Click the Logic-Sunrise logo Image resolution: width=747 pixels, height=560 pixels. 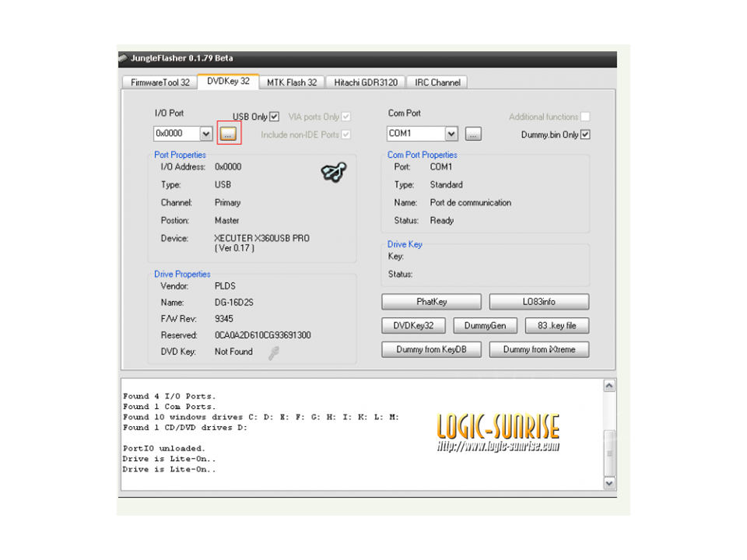(498, 426)
